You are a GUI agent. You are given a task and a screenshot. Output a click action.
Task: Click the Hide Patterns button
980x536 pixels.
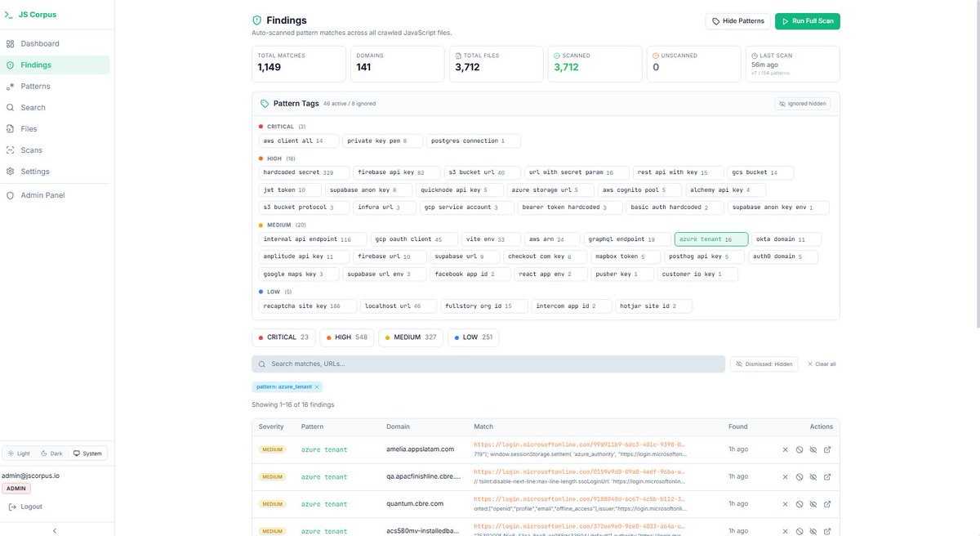[737, 21]
